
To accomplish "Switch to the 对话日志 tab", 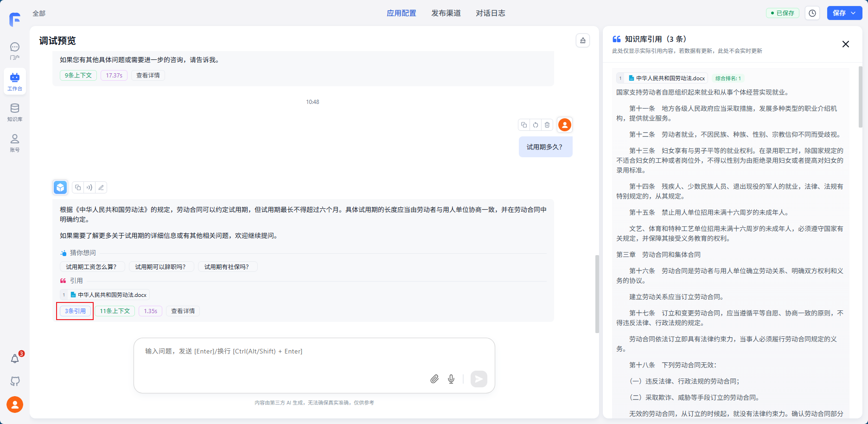I will point(490,13).
